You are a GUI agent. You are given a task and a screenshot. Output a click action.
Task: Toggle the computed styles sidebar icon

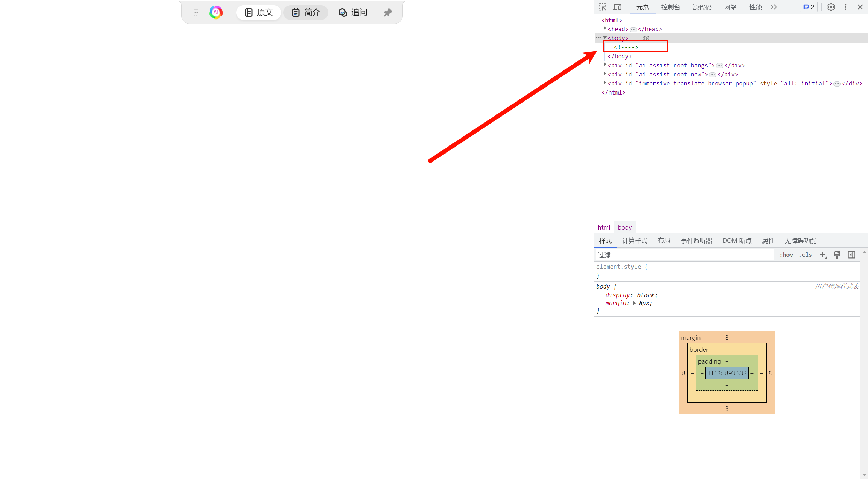(x=852, y=255)
